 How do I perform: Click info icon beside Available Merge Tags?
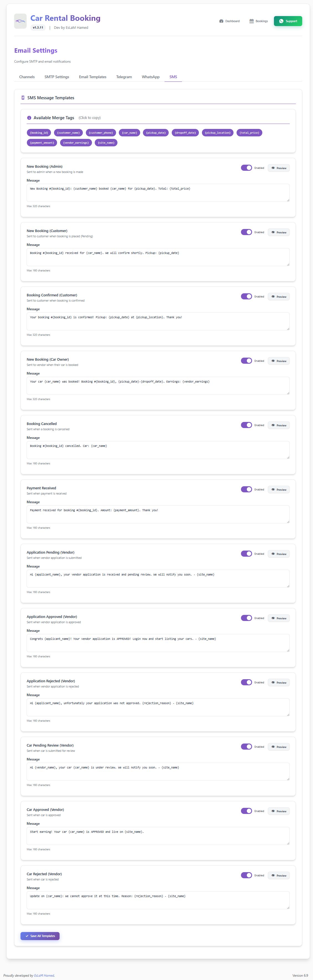click(x=29, y=118)
